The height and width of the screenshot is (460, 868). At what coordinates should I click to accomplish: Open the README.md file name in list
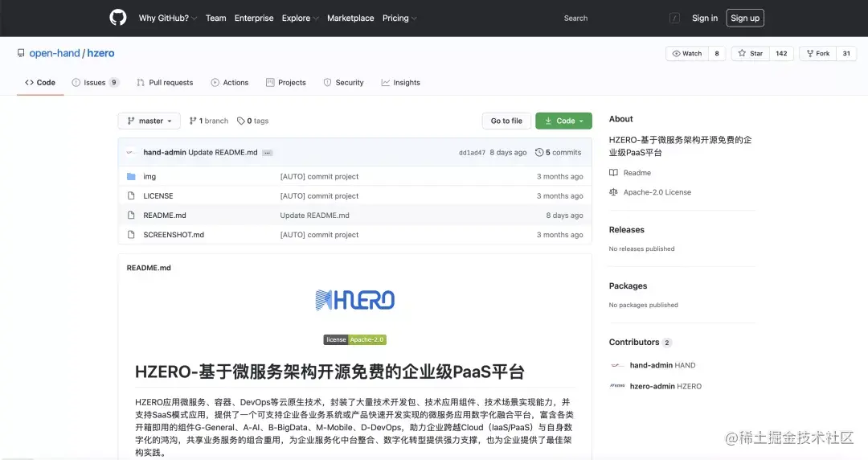[x=165, y=215]
